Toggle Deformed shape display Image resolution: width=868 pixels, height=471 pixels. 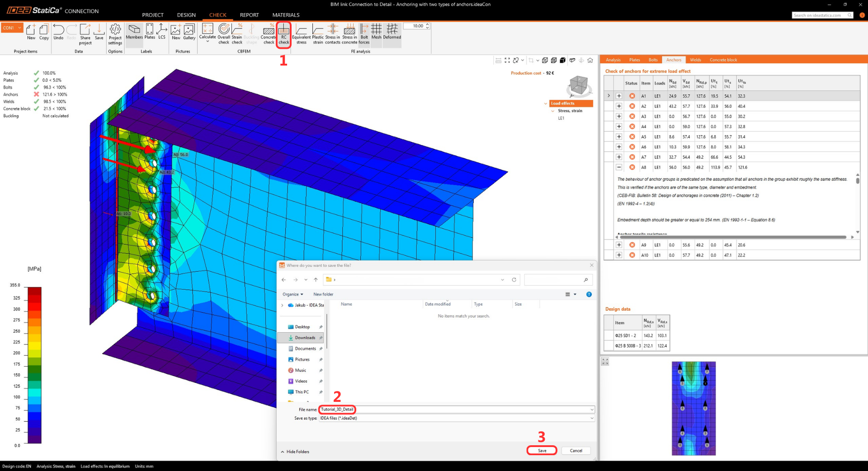point(392,33)
